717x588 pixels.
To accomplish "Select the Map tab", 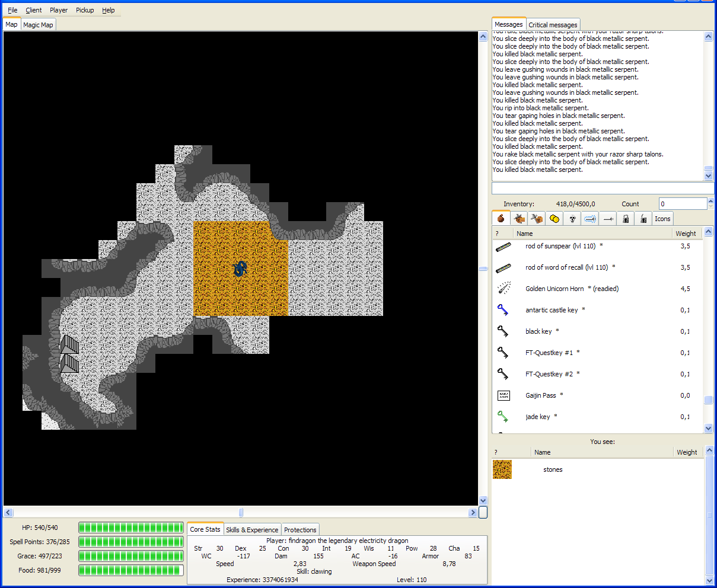I will pyautogui.click(x=12, y=24).
